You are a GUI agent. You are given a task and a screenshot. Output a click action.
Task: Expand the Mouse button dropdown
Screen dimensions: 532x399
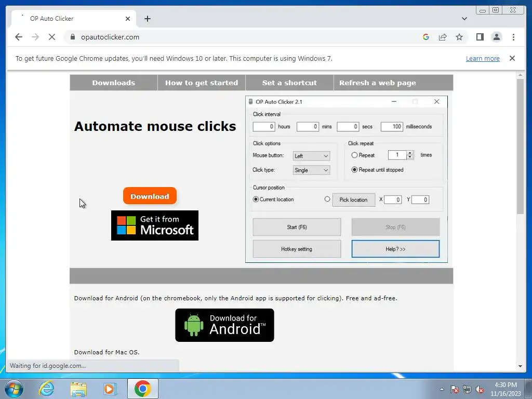[311, 156]
